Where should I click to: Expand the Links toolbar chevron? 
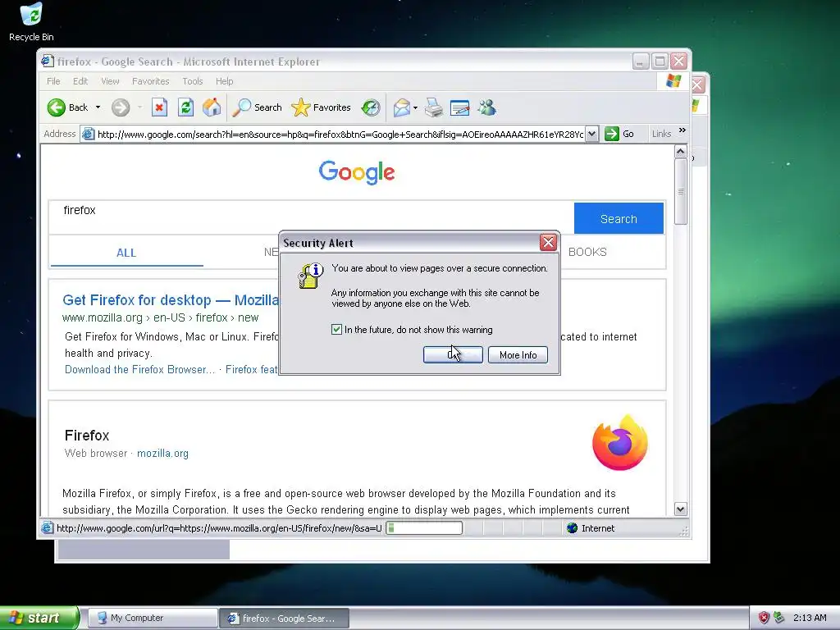[x=682, y=130]
